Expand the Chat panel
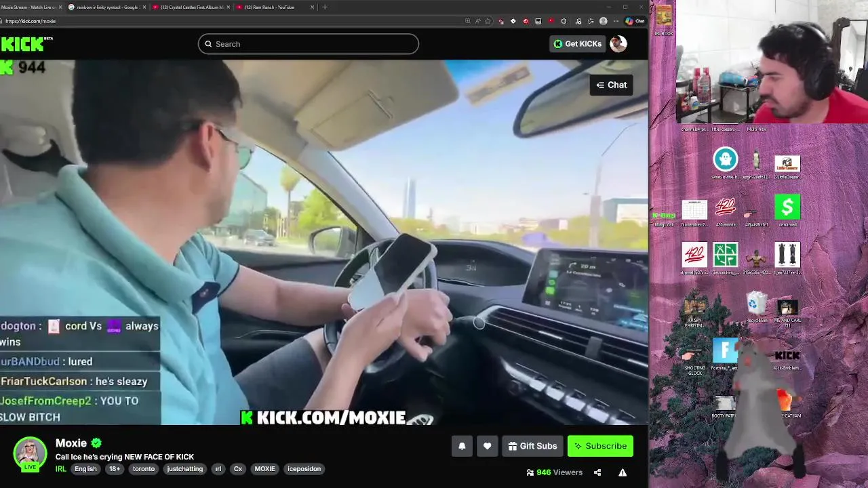 [611, 85]
